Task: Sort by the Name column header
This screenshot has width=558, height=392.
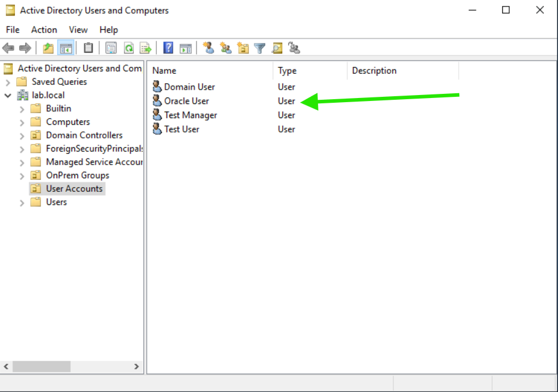Action: pyautogui.click(x=212, y=71)
